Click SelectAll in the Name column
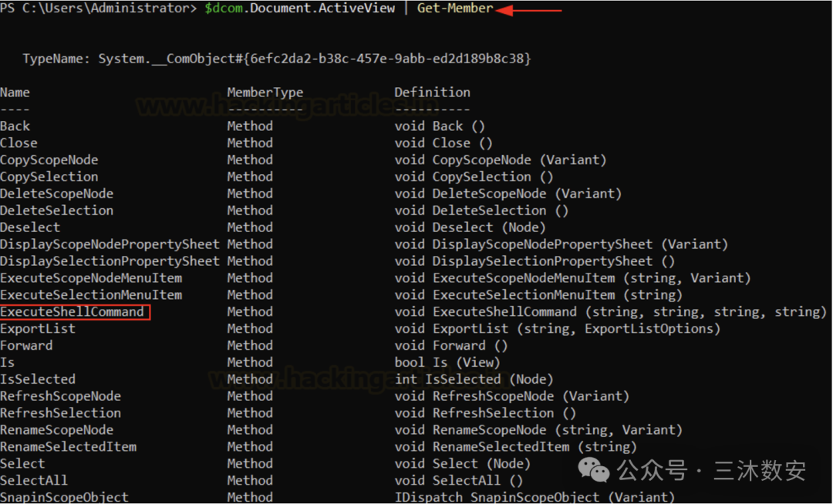This screenshot has height=504, width=833. click(34, 481)
